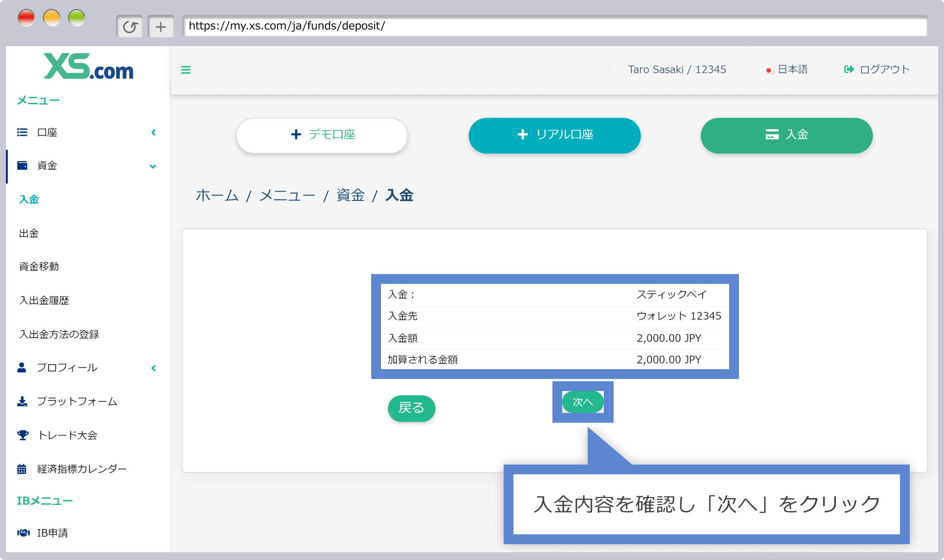Click Taro Sasaki / 12345 account name

point(677,70)
